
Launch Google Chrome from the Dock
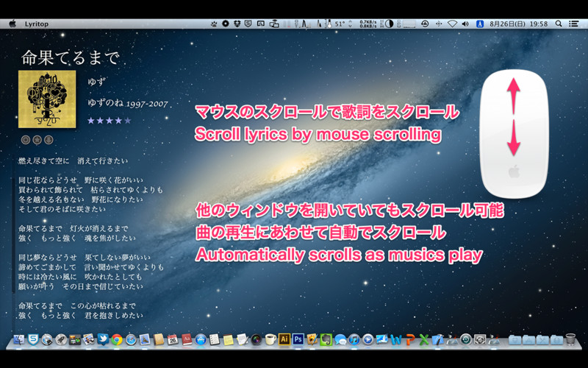(x=117, y=339)
